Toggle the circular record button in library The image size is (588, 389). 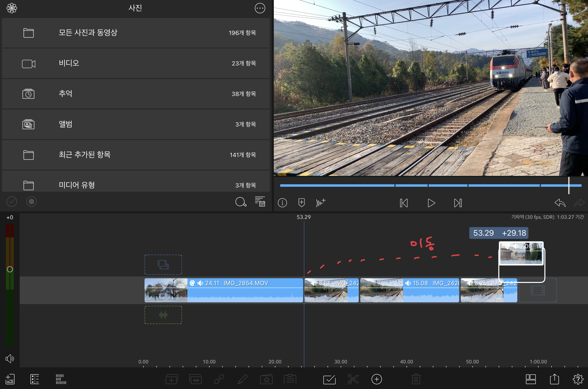[32, 202]
